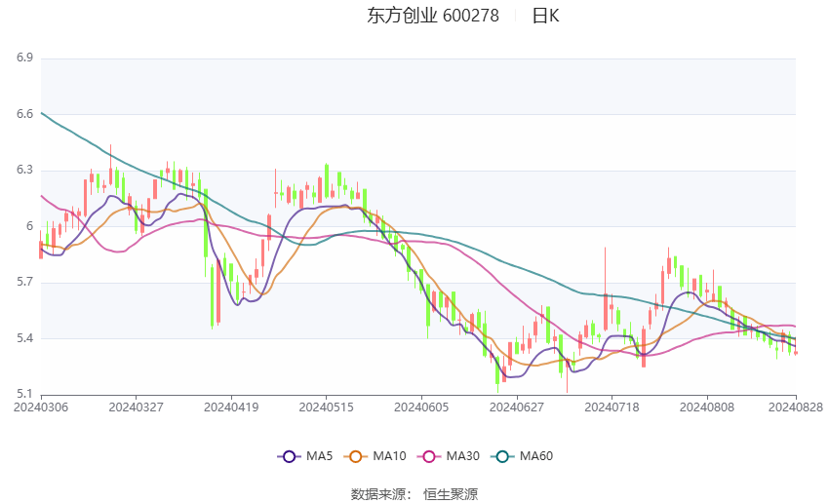Click the chart title 东方创业 600278
829x504 pixels.
coord(433,16)
